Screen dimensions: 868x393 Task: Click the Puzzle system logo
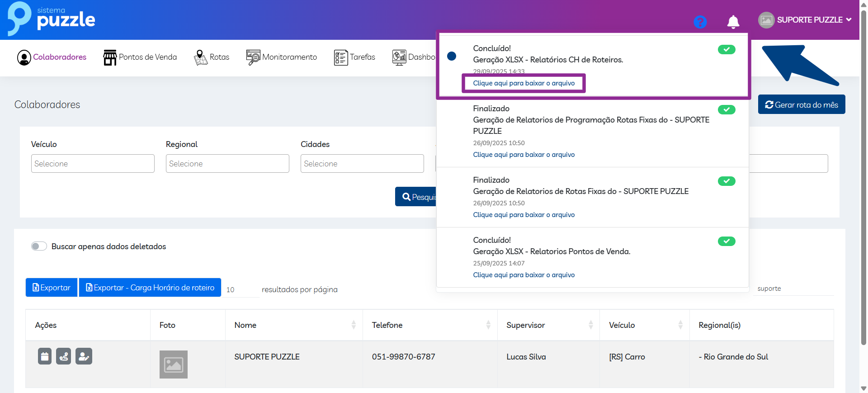tap(51, 19)
